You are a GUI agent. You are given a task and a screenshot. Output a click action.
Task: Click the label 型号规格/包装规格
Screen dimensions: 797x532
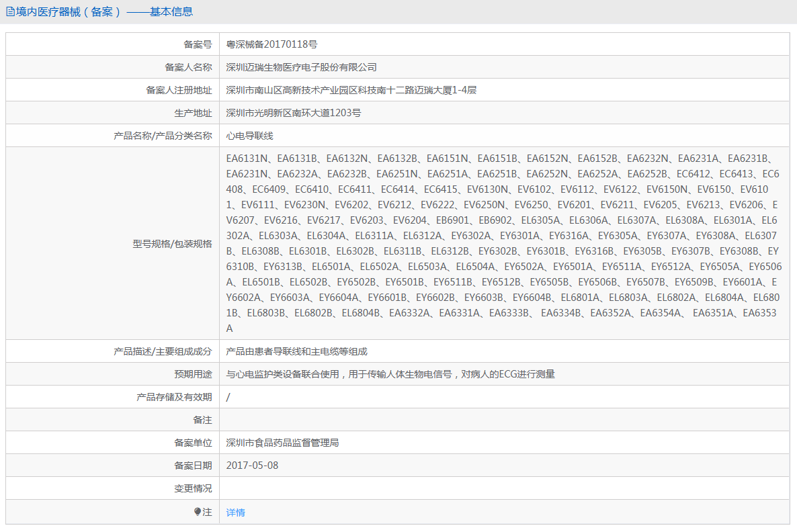click(172, 243)
